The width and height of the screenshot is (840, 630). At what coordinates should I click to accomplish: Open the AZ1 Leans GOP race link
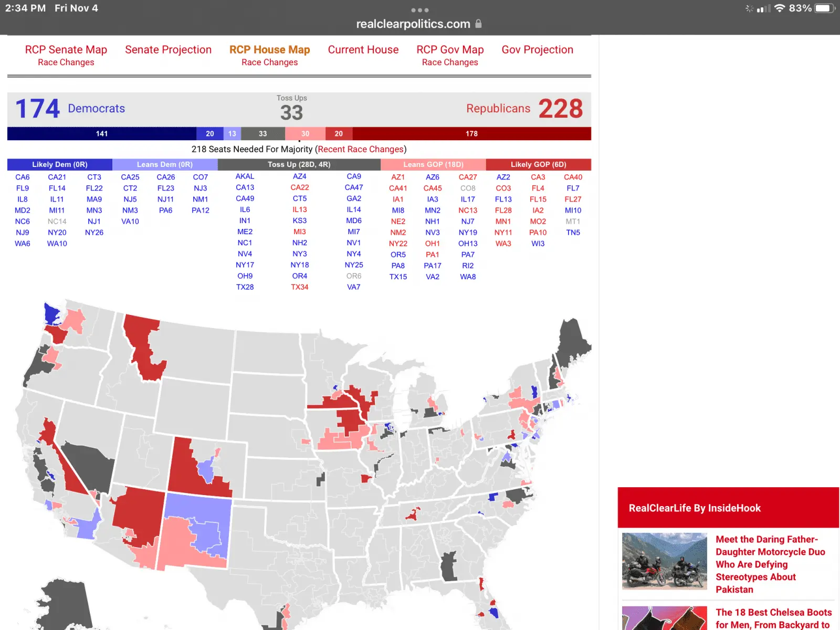398,177
